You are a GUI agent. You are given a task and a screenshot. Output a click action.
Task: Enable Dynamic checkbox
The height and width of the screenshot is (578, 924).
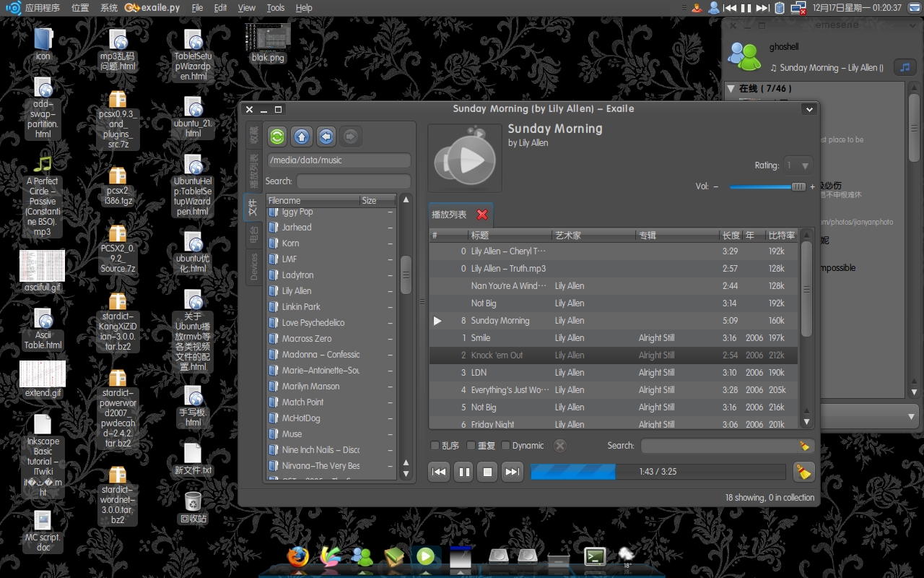tap(506, 446)
